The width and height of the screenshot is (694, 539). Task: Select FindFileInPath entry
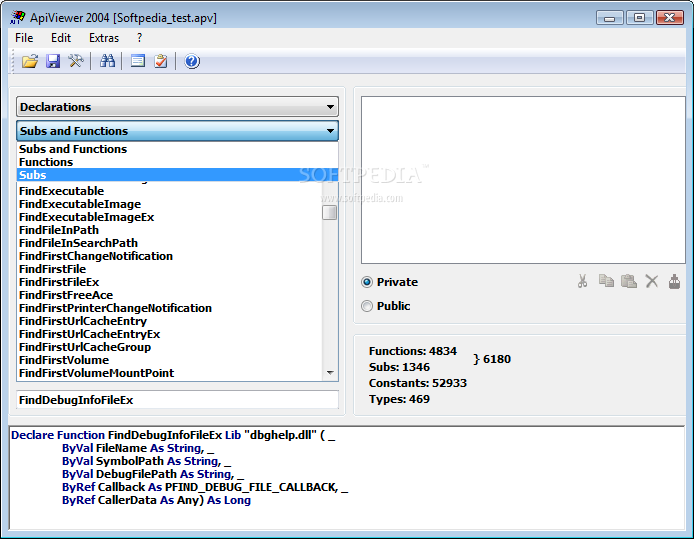click(59, 230)
